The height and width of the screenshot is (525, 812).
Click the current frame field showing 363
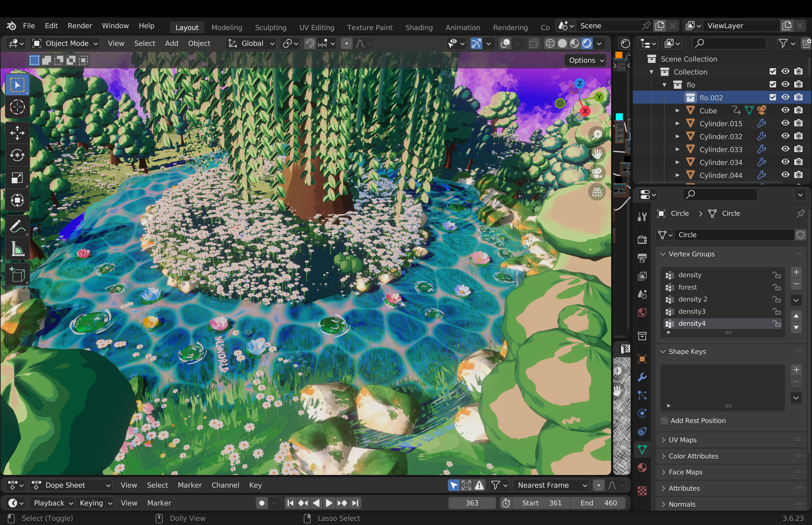tap(472, 503)
